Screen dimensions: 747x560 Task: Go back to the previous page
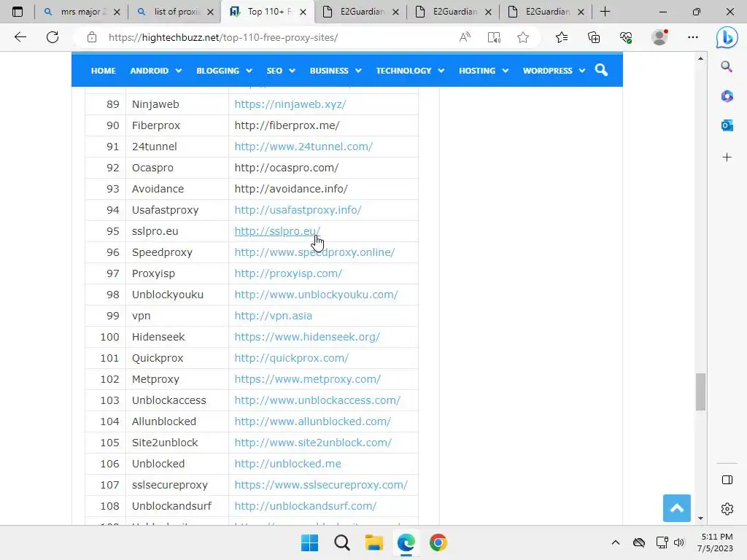click(20, 37)
